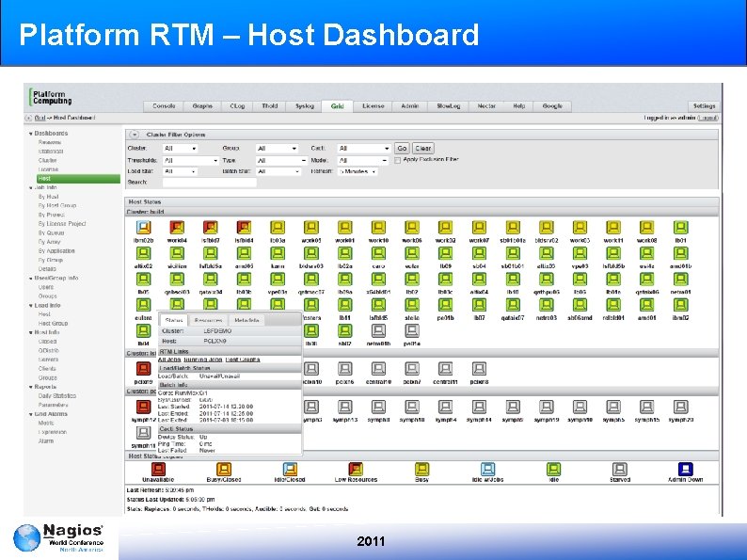Click the work02 host icon
Image resolution: width=747 pixels, height=560 pixels.
pos(445,228)
